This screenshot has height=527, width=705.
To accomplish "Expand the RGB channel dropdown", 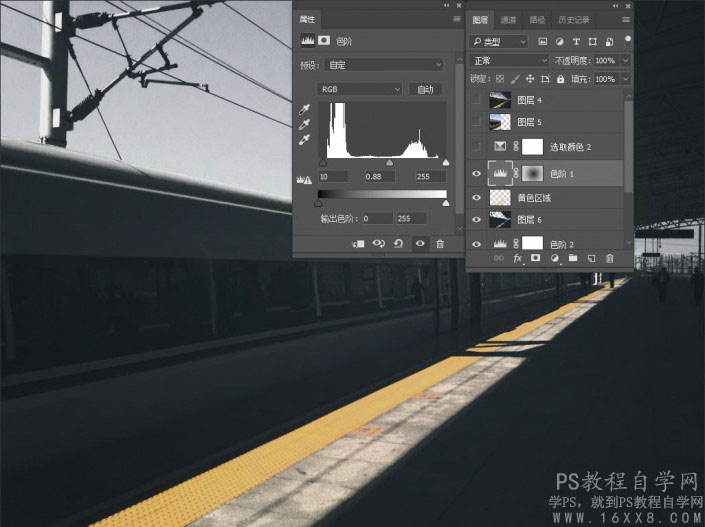I will click(x=360, y=89).
